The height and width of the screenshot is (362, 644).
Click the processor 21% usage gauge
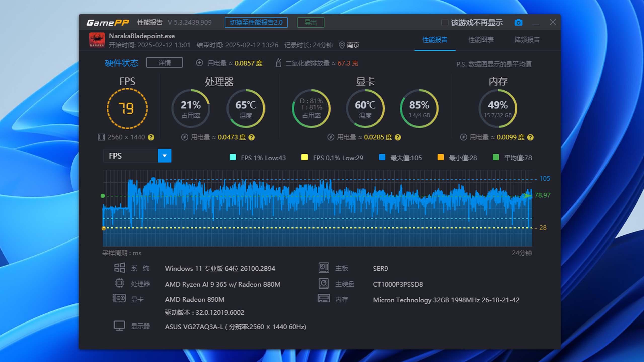(x=191, y=108)
